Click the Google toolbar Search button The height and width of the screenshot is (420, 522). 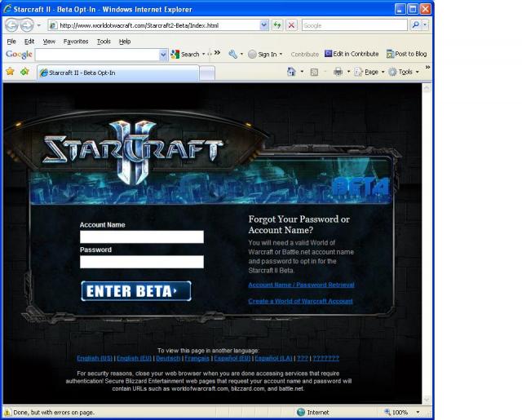pyautogui.click(x=185, y=55)
